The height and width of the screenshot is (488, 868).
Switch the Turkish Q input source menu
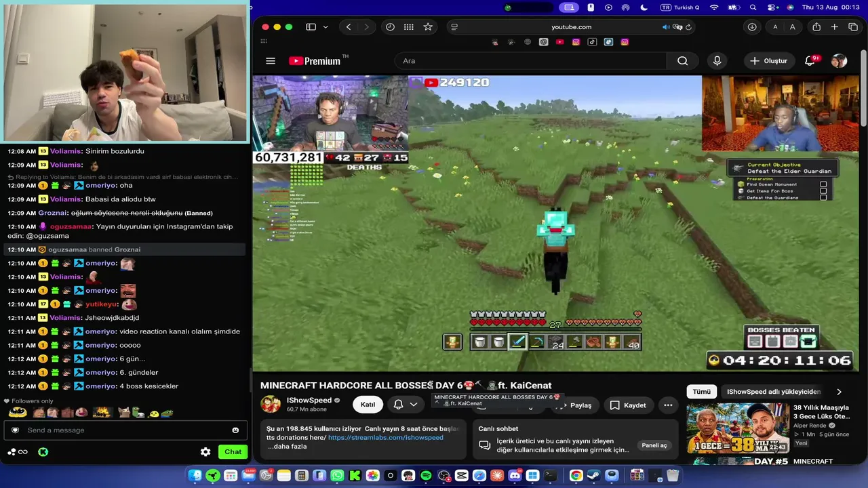(x=680, y=7)
